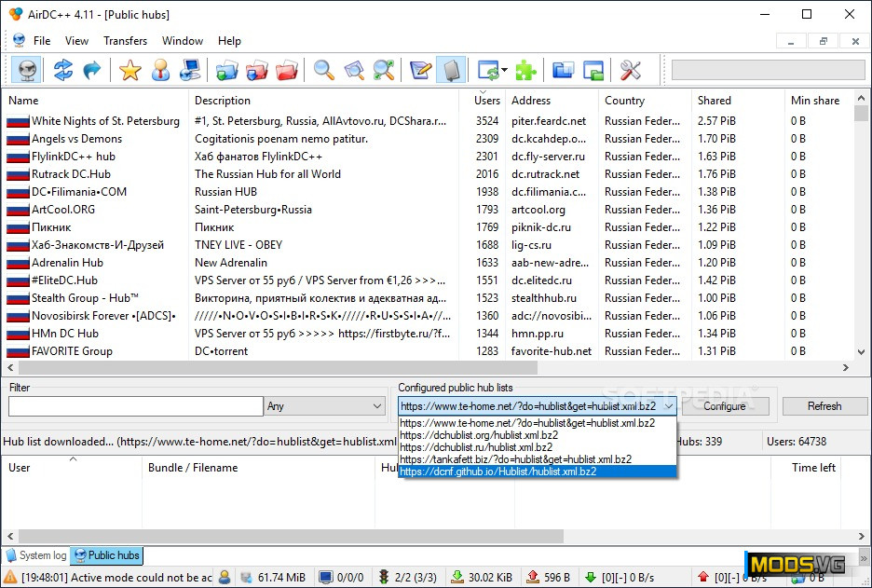Click the red download queue folder icon
The height and width of the screenshot is (588, 872).
[x=288, y=70]
